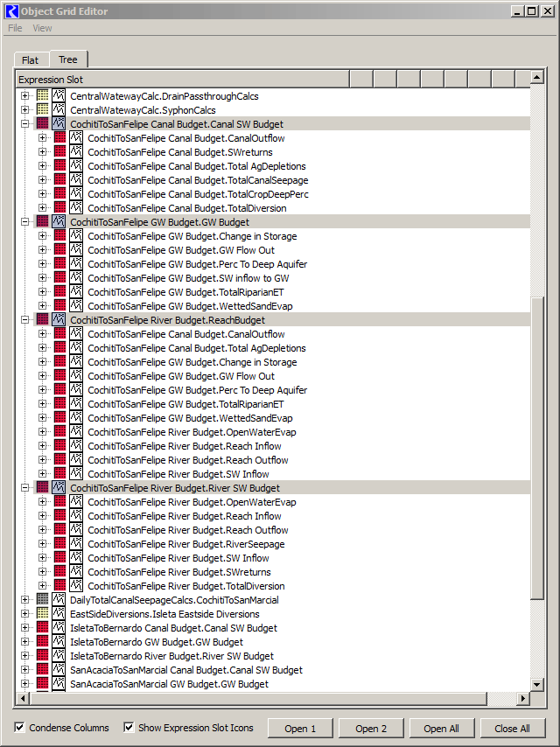Screen dimensions: 560x747
Task: Click the dark red grid icon for River Budget.ReachBudget
Action: pos(42,319)
